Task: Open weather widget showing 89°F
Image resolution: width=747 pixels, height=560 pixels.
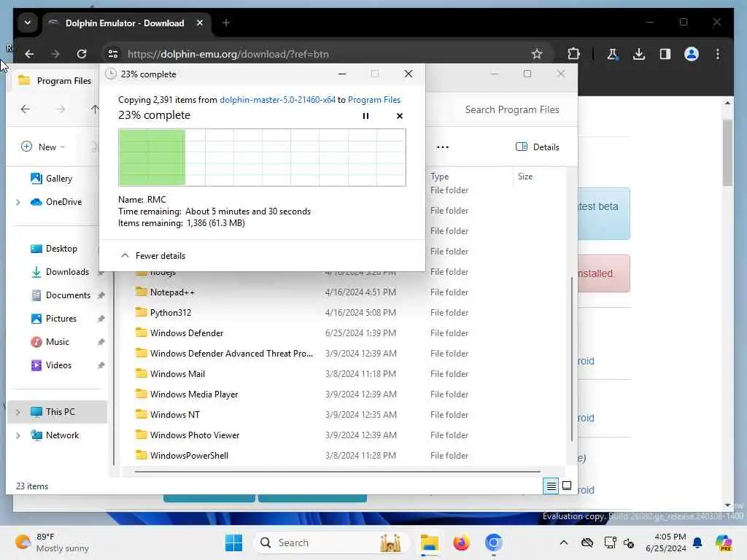Action: click(52, 542)
